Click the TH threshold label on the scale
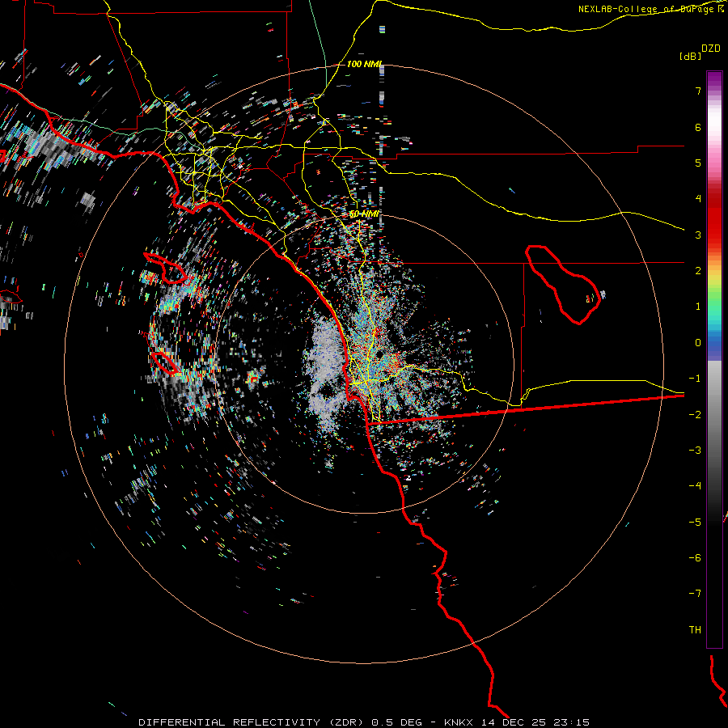 coord(695,630)
